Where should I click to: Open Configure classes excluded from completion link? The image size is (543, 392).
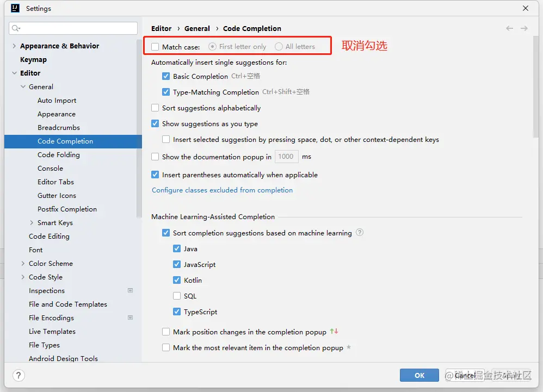click(x=222, y=190)
